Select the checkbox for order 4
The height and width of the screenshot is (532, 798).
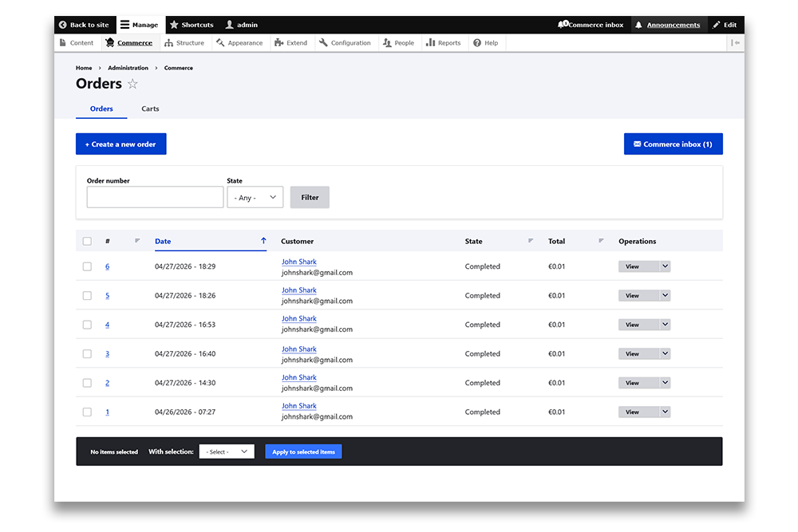[x=87, y=325]
